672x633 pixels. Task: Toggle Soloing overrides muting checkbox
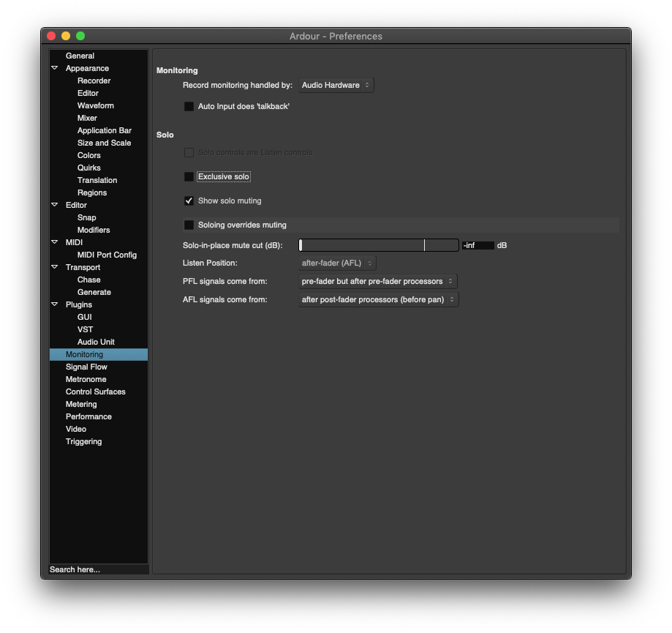189,225
